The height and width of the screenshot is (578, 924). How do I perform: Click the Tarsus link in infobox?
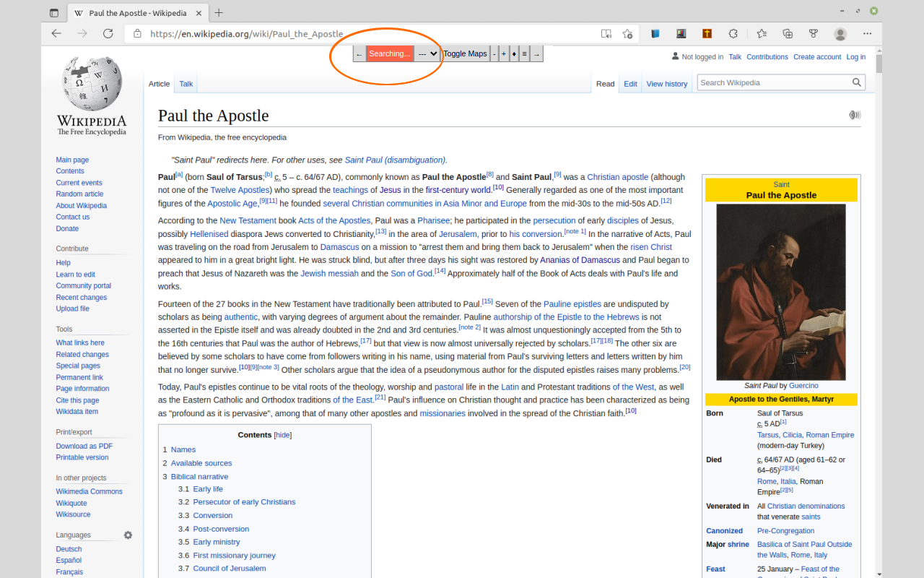click(x=768, y=435)
